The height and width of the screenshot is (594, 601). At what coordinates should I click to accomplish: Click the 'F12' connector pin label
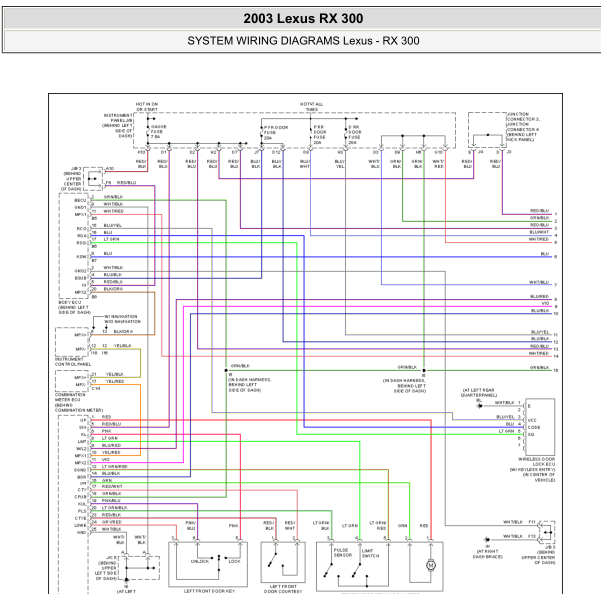[532, 536]
